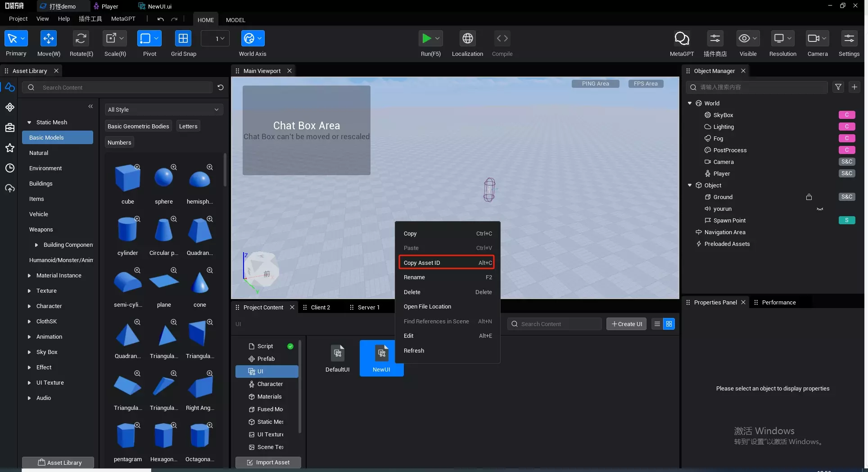Switch Project Content to grid view

click(669, 324)
